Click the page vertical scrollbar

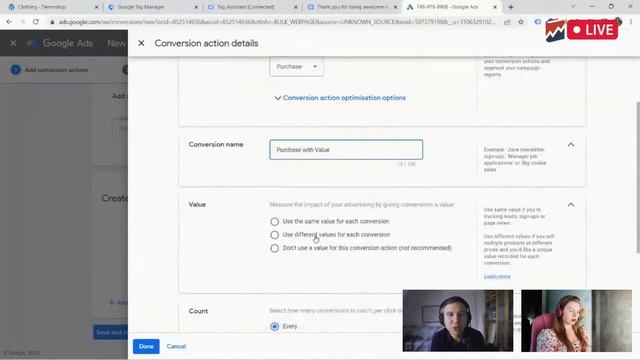click(x=638, y=178)
